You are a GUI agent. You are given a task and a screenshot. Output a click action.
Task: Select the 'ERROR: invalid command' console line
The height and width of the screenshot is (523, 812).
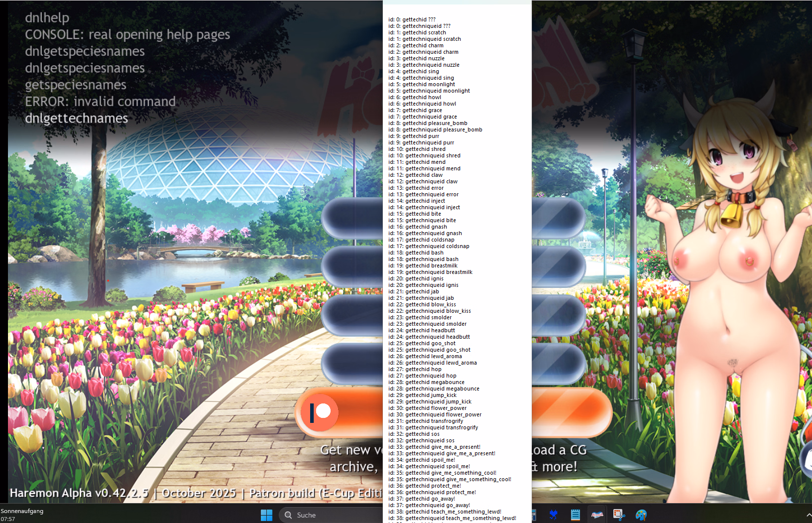pos(100,102)
